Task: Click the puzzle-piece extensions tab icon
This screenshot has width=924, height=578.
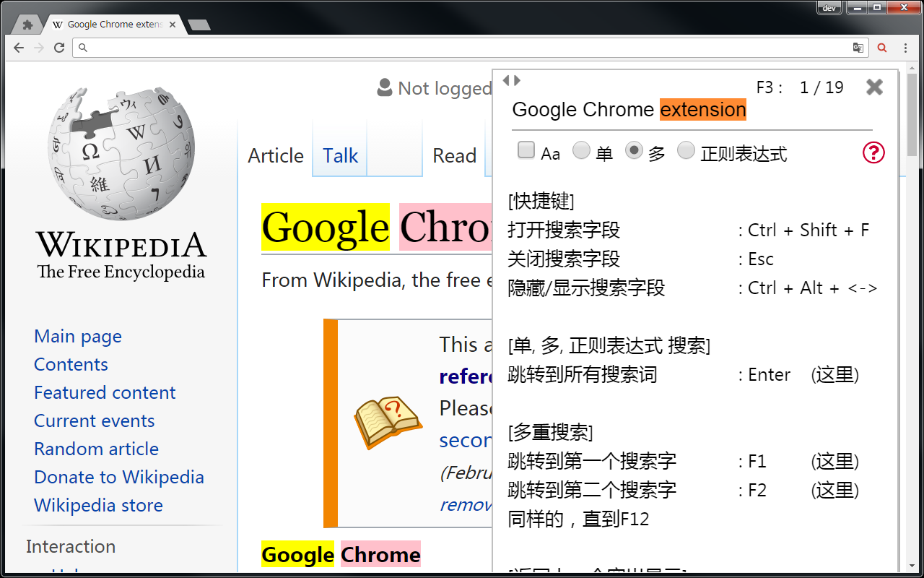Action: (27, 25)
